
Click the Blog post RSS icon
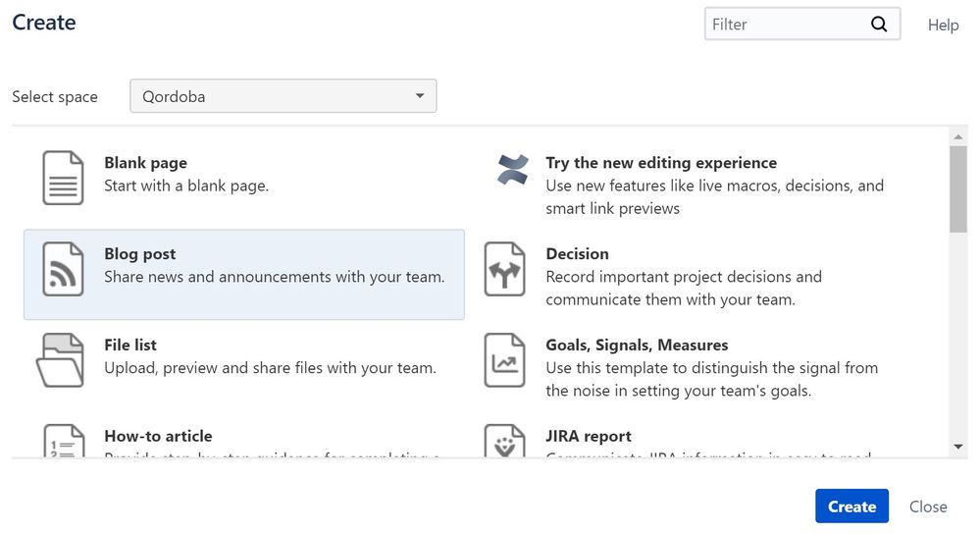[x=63, y=268]
